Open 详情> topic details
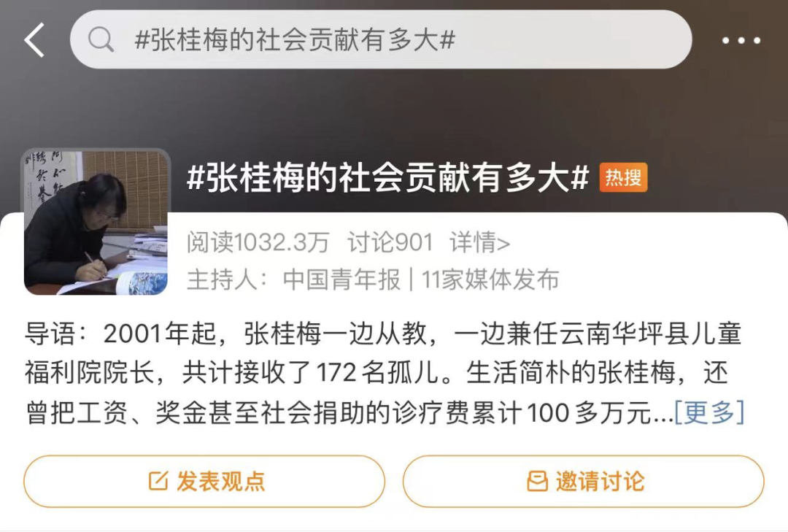The width and height of the screenshot is (788, 532). pos(480,242)
